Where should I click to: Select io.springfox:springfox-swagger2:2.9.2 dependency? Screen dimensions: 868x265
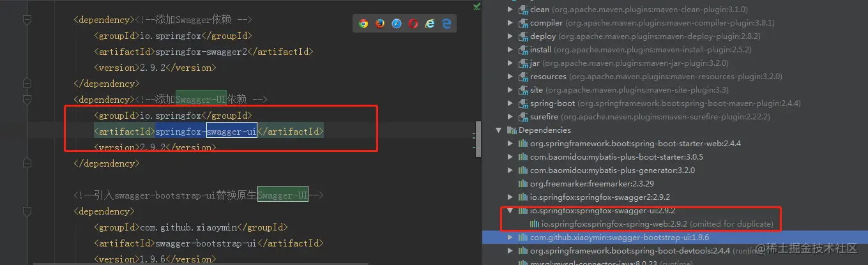pyautogui.click(x=600, y=197)
